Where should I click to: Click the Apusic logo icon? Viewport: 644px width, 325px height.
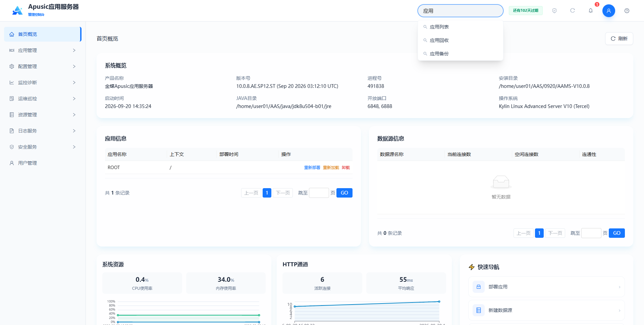[x=17, y=10]
